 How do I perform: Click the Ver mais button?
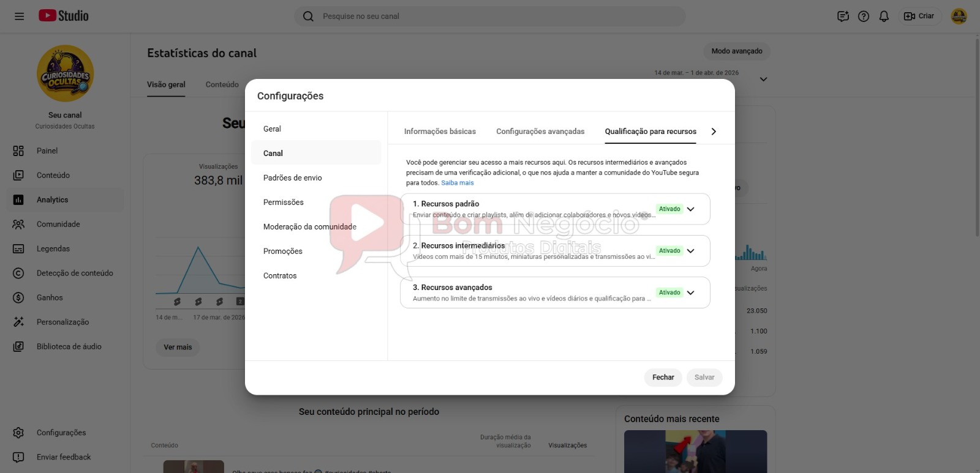coord(178,347)
